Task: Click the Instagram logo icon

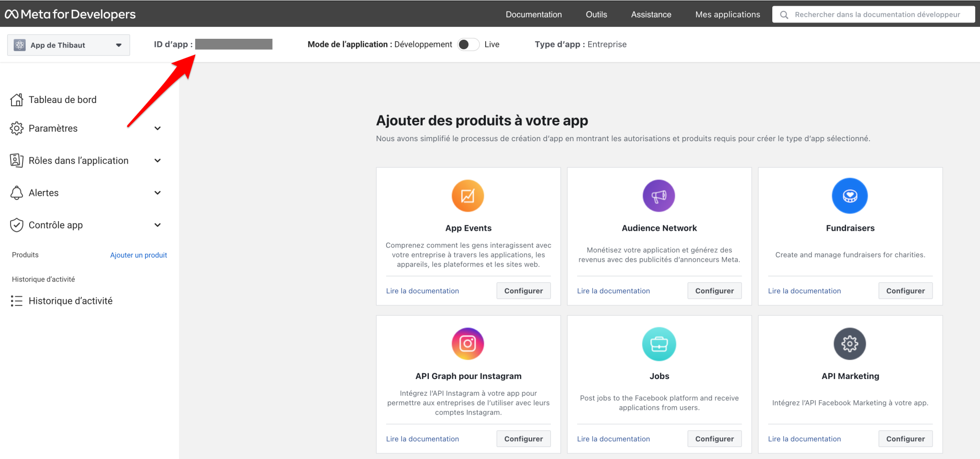Action: 468,344
